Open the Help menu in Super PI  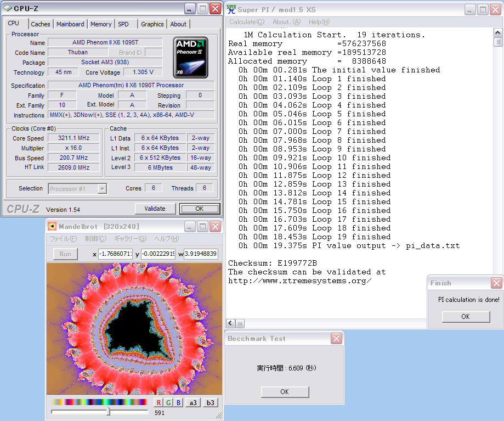point(319,22)
